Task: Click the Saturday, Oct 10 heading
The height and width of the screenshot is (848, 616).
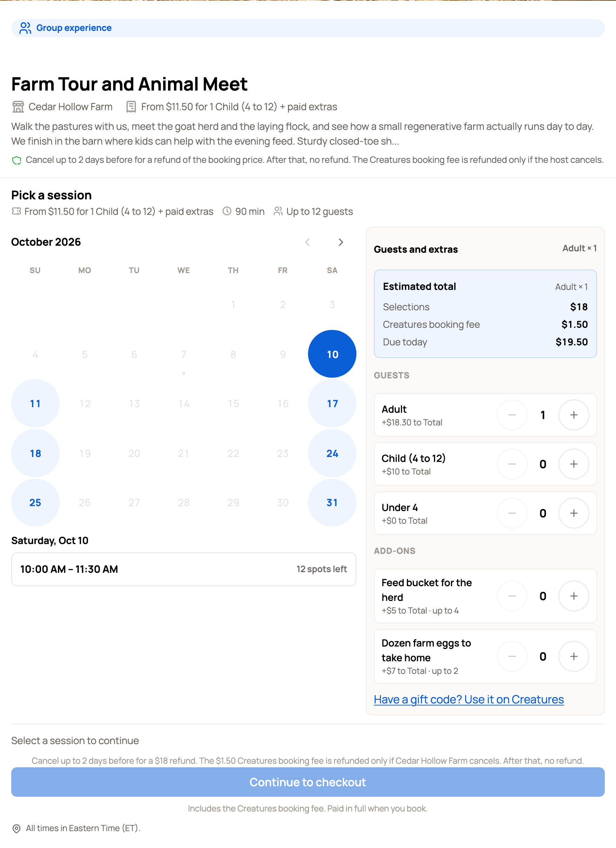Action: pyautogui.click(x=50, y=541)
